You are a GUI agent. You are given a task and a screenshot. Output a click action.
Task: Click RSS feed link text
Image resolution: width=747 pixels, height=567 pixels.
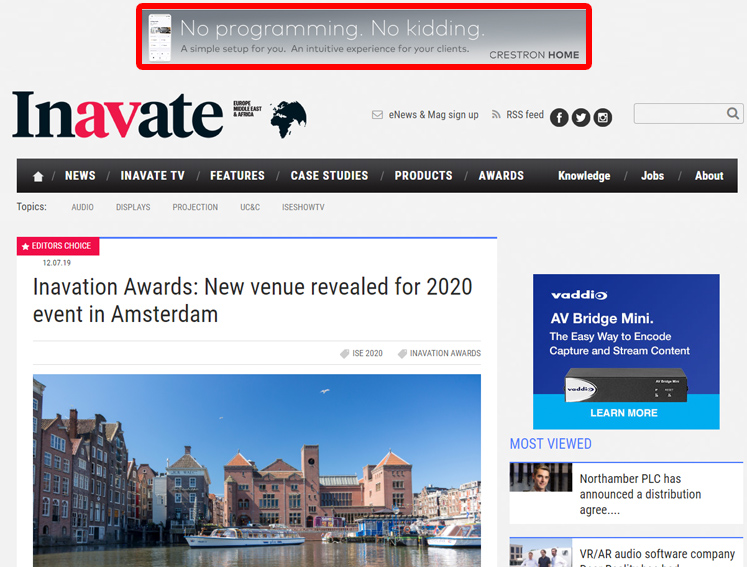click(525, 115)
